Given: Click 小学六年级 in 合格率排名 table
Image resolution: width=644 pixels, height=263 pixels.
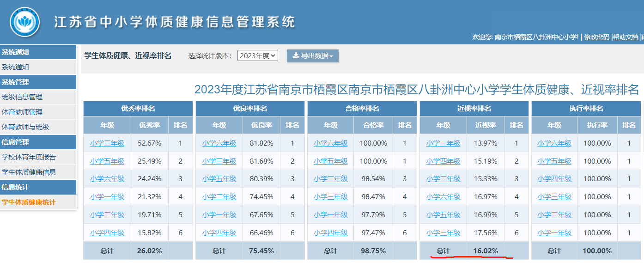Looking at the screenshot, I should [330, 143].
